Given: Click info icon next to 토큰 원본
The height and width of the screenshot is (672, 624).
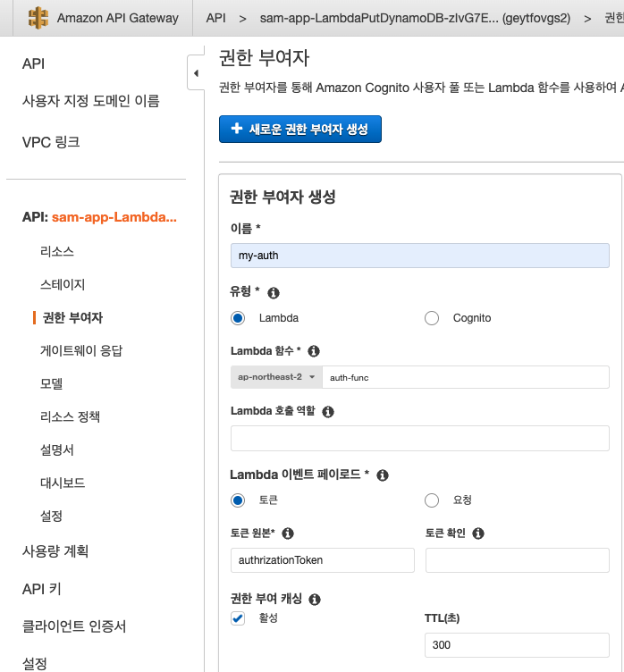Looking at the screenshot, I should 288,533.
